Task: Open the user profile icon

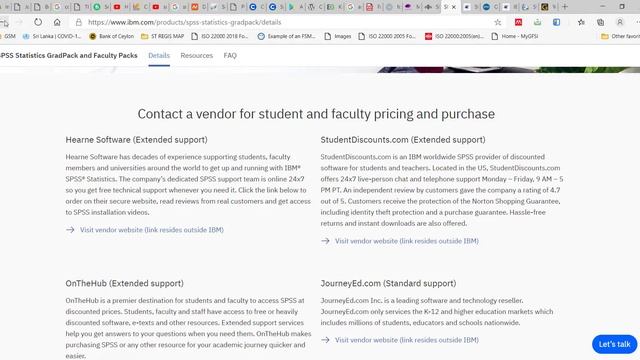Action: (x=620, y=22)
